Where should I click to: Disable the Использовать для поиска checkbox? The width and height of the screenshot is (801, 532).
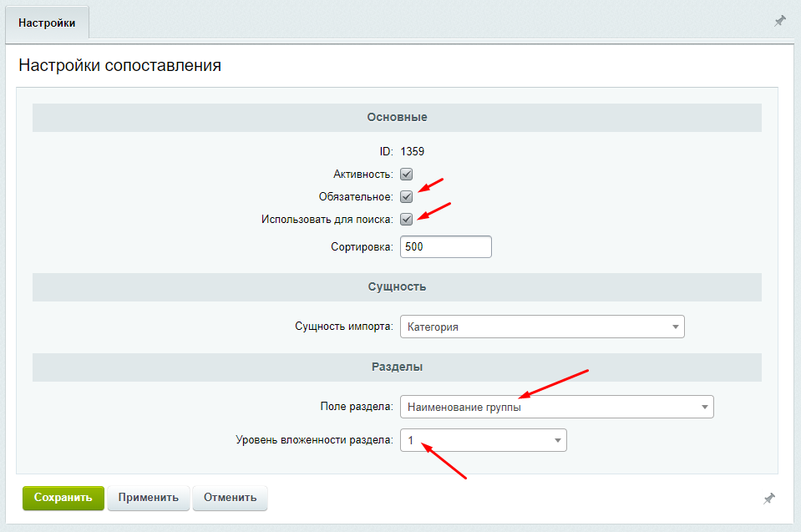click(406, 219)
